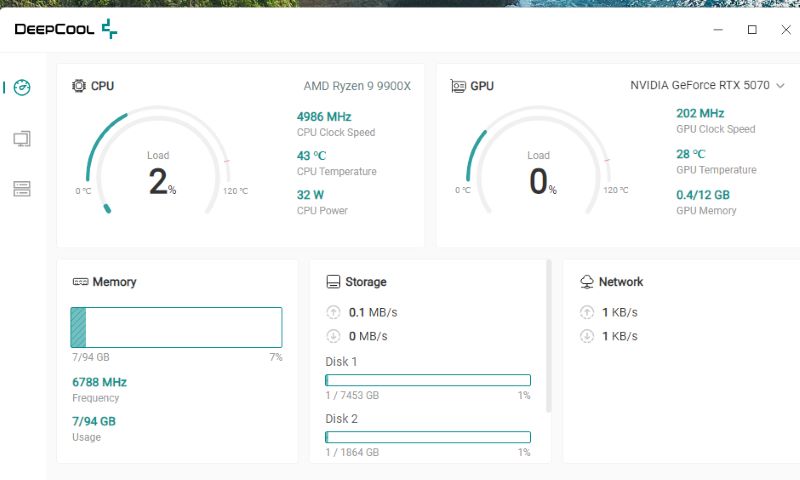Expand the NVIDIA GeForce RTX 5070 dropdown
800x480 pixels.
(x=700, y=86)
